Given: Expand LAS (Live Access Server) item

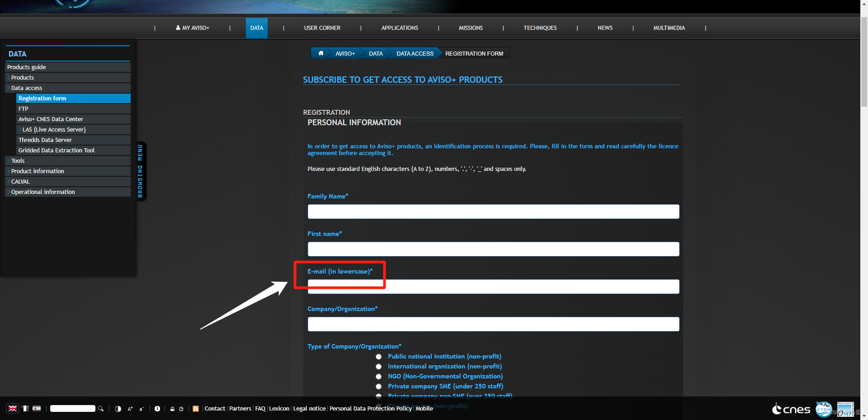Looking at the screenshot, I should (73, 129).
